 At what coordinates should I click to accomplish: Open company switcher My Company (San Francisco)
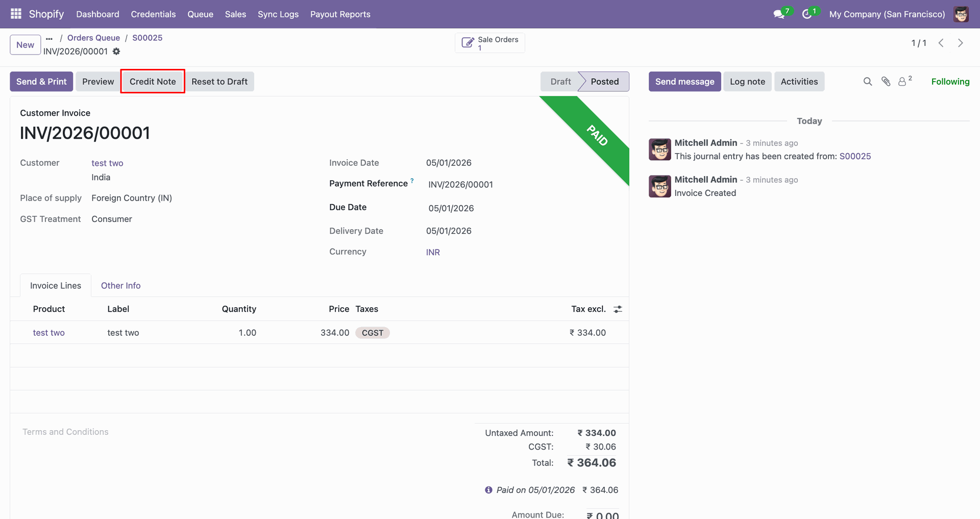click(887, 14)
